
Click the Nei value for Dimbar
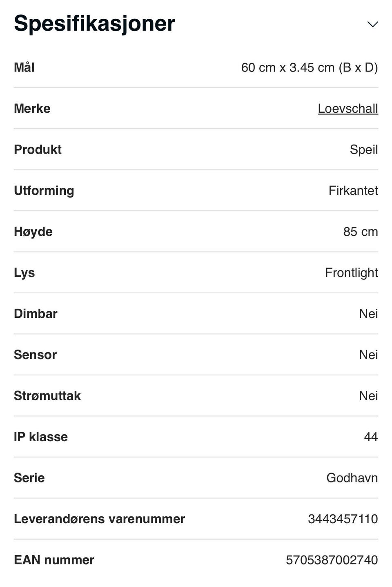tap(368, 313)
